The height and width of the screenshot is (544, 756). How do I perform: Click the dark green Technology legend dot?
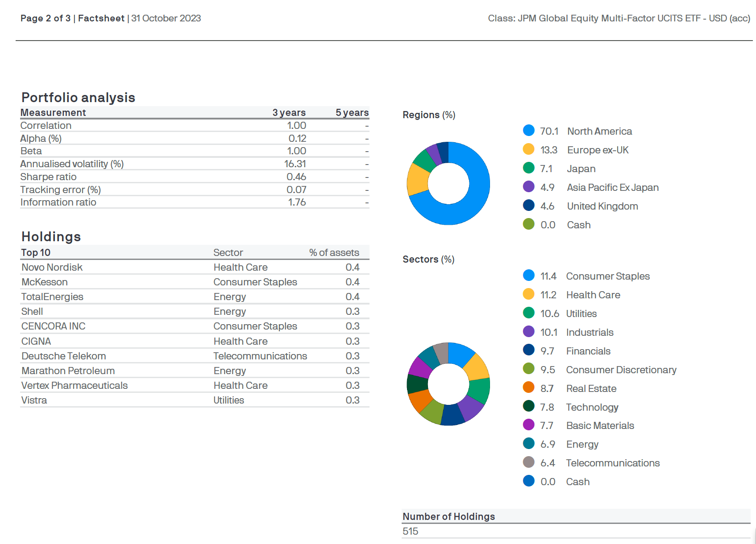point(528,407)
